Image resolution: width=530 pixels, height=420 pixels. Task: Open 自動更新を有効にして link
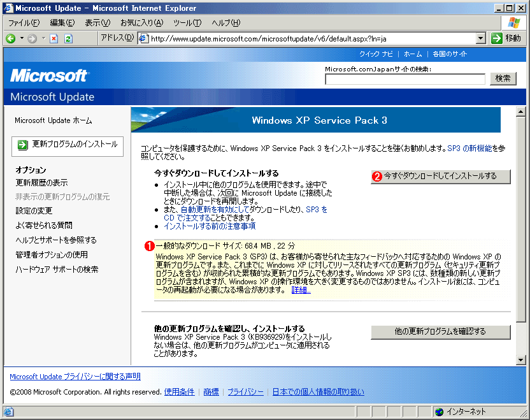215,210
